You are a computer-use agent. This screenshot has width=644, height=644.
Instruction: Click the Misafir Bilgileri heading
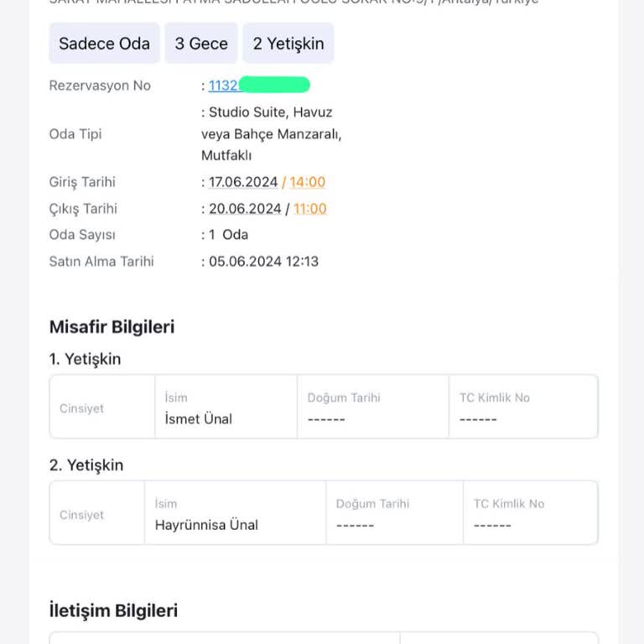[x=112, y=327]
